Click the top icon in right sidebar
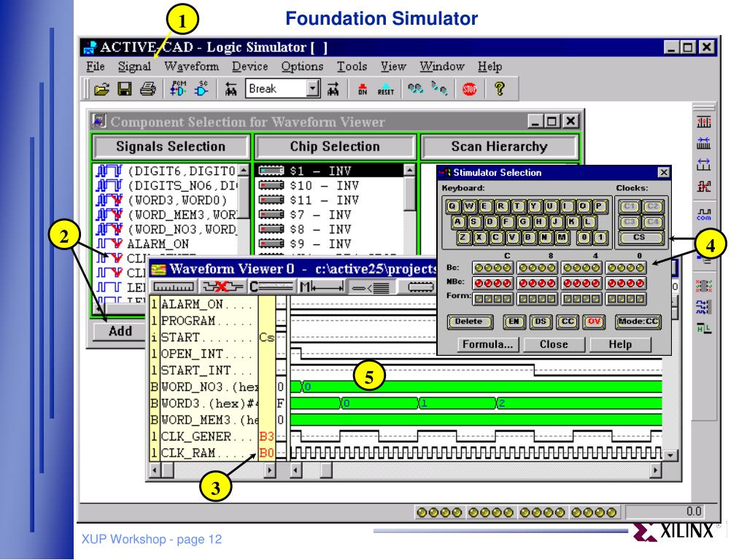This screenshot has width=747, height=560. click(704, 122)
